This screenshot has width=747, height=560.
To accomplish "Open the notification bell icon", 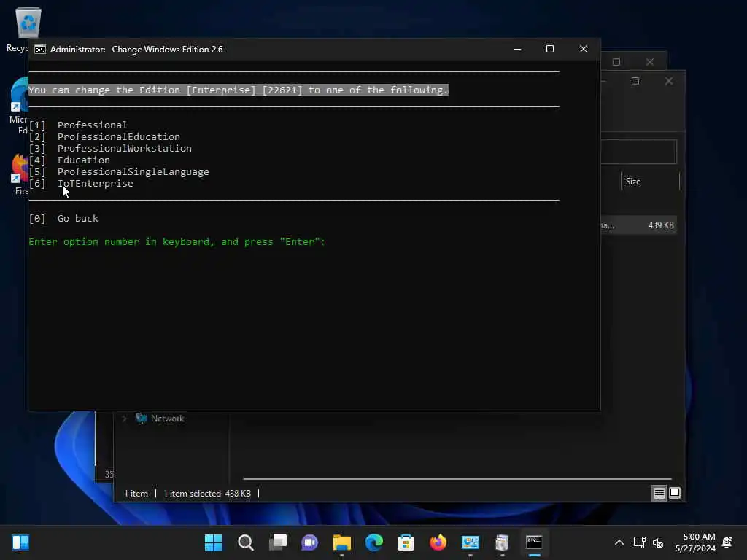I will click(727, 542).
